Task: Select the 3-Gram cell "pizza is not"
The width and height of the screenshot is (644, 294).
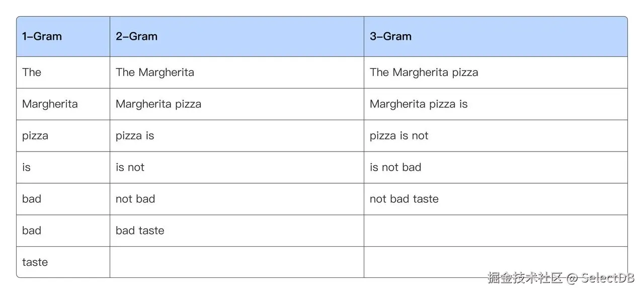Action: pos(399,136)
